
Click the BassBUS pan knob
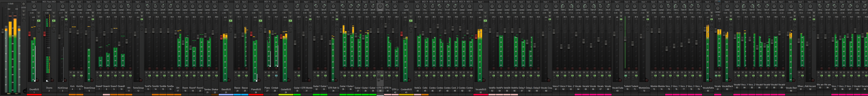point(226,6)
